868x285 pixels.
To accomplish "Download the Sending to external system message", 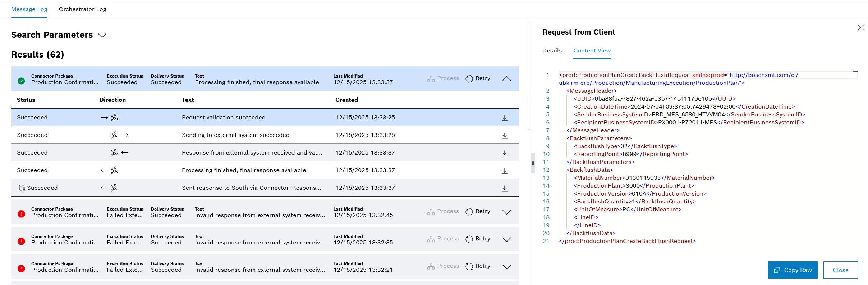I will click(x=504, y=135).
